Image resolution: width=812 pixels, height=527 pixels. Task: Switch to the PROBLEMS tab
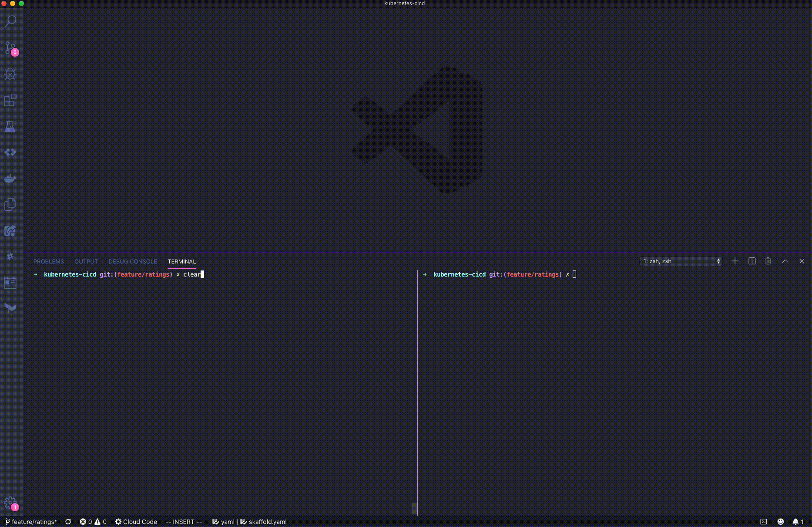(x=49, y=261)
